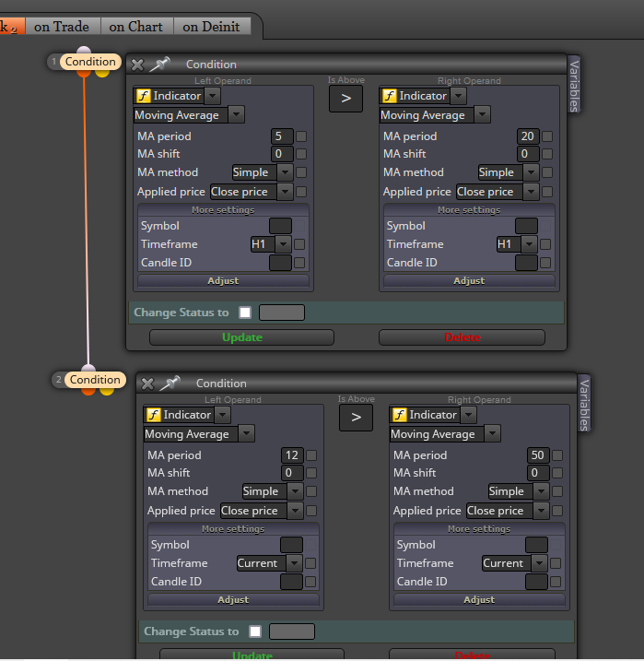Switch to the on Trade tab
The height and width of the screenshot is (661, 644).
(62, 27)
